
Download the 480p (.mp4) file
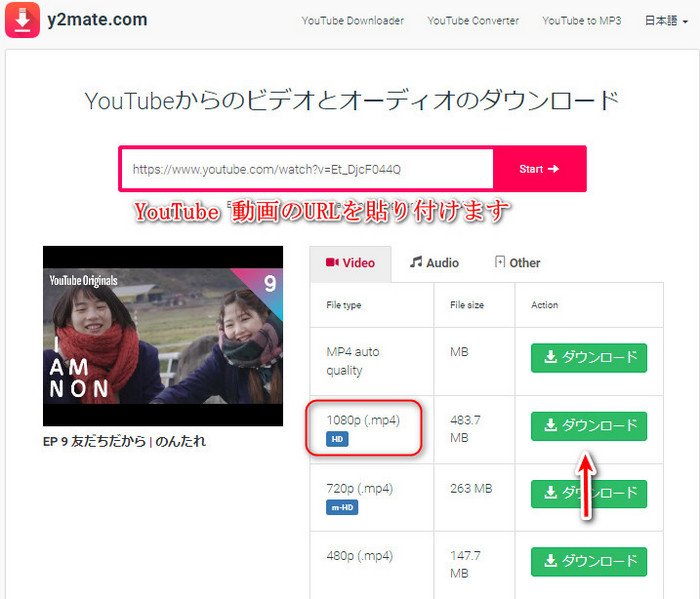pyautogui.click(x=589, y=562)
